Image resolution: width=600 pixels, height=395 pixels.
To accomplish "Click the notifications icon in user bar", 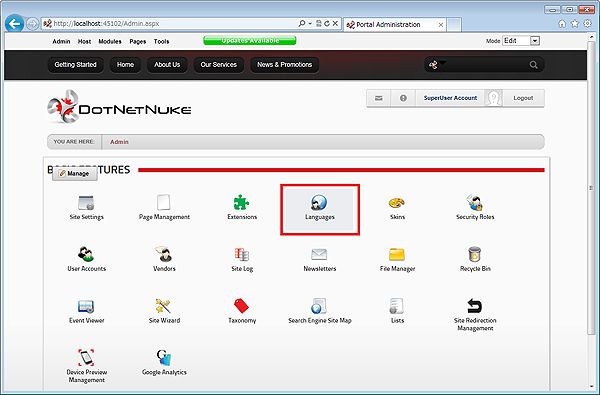I will coord(403,98).
